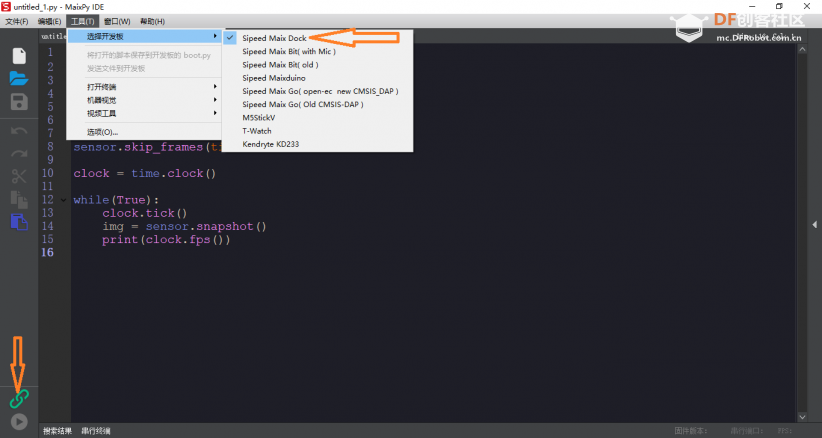Select Sipeed Maix Bit( with Mic ) board
The height and width of the screenshot is (438, 822).
coord(318,51)
